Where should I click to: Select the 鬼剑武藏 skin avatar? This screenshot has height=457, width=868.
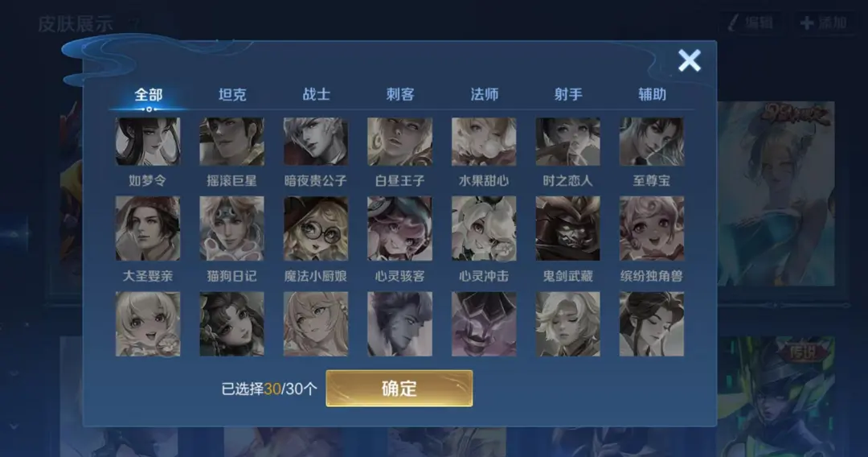(568, 228)
